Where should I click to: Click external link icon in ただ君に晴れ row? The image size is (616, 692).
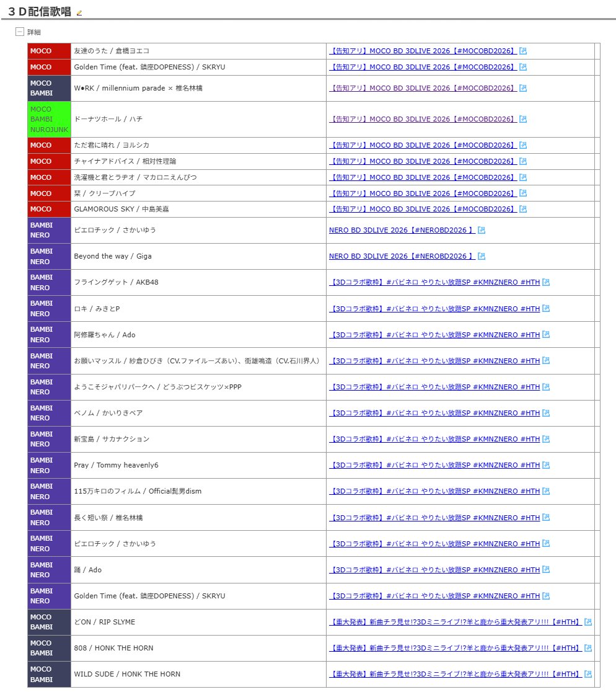click(523, 145)
